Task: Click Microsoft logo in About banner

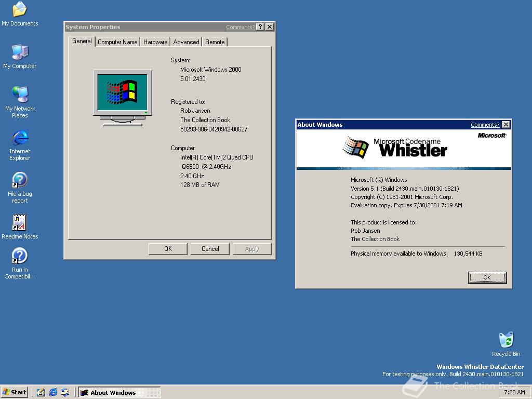Action: pos(492,136)
